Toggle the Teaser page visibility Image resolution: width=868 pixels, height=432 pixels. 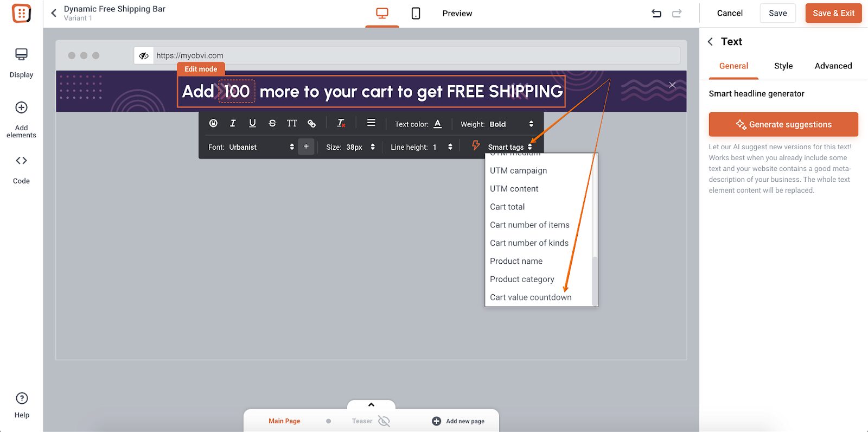384,421
